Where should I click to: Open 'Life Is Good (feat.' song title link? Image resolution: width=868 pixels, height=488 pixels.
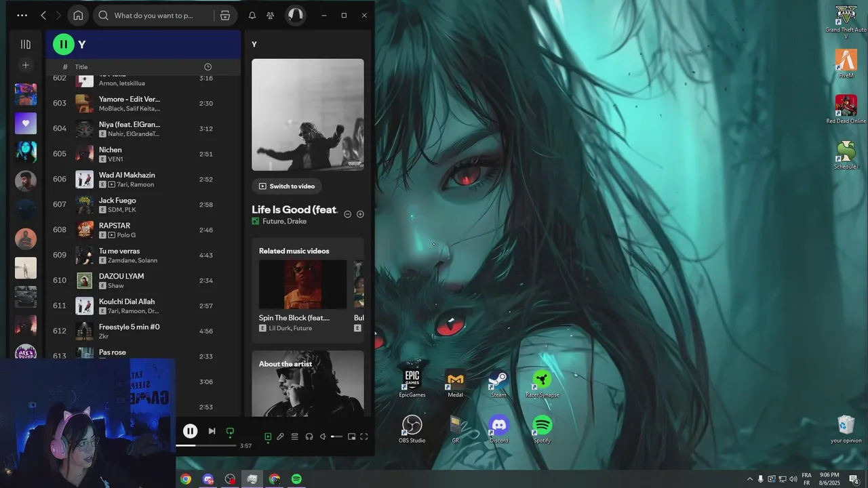click(294, 209)
